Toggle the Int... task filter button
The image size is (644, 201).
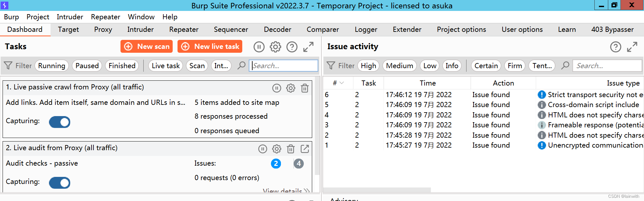click(x=221, y=66)
